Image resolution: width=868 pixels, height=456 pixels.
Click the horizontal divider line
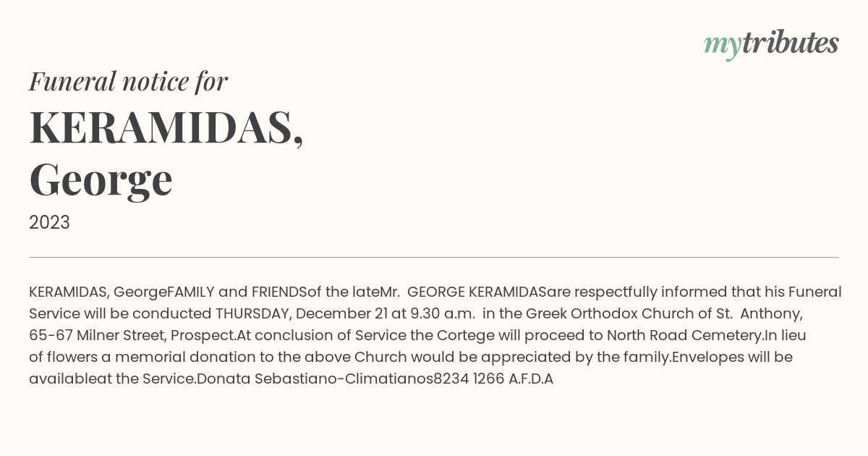click(434, 257)
